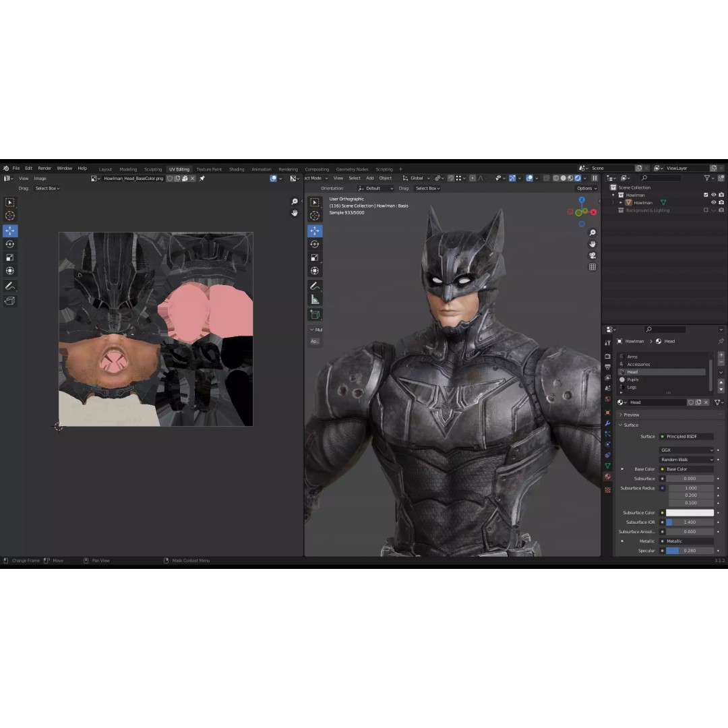Select the Transform tool in 3D viewport

314,271
